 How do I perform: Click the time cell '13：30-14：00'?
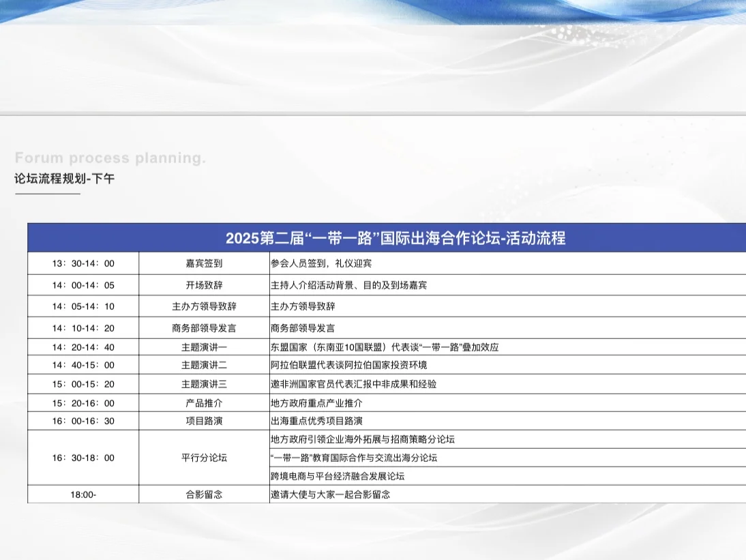click(x=83, y=263)
